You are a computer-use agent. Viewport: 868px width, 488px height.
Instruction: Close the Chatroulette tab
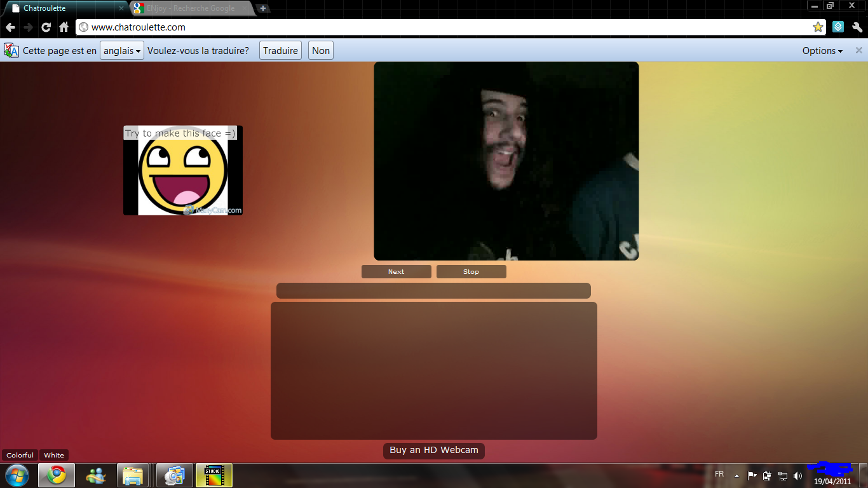click(x=121, y=8)
